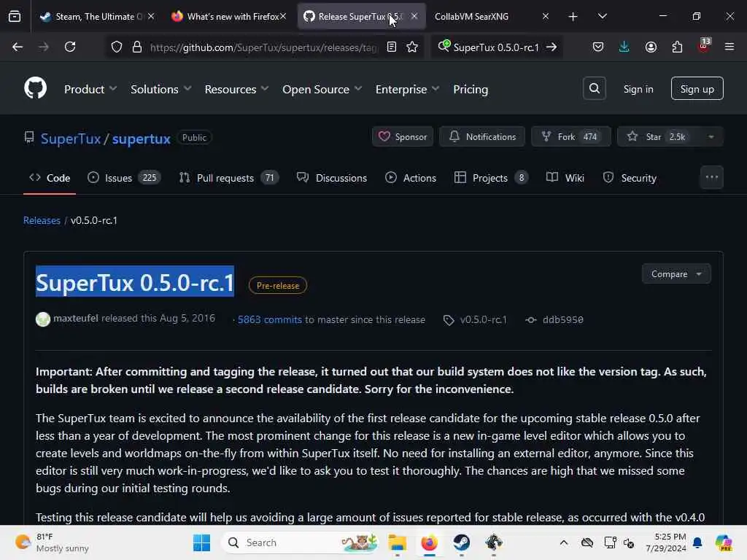Click the tag v0.5.0-rc.1 next to tag icon
Viewport: 747px width, 560px height.
[483, 320]
